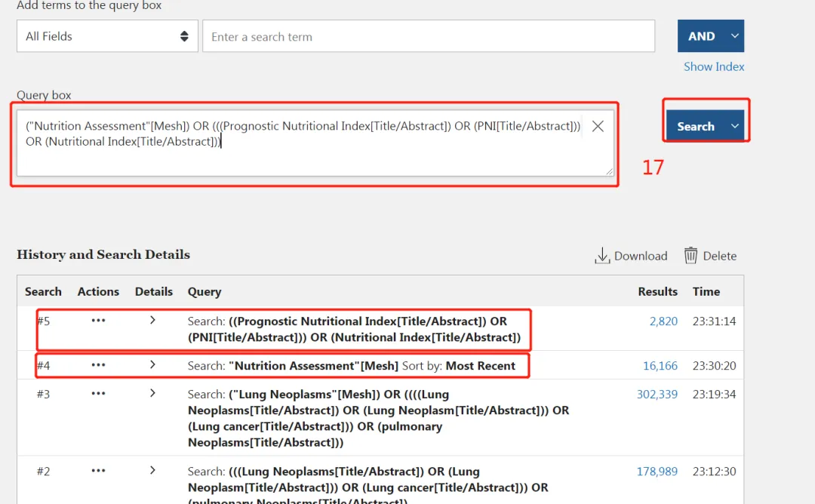
Task: Open the Show Index link
Action: pos(714,66)
